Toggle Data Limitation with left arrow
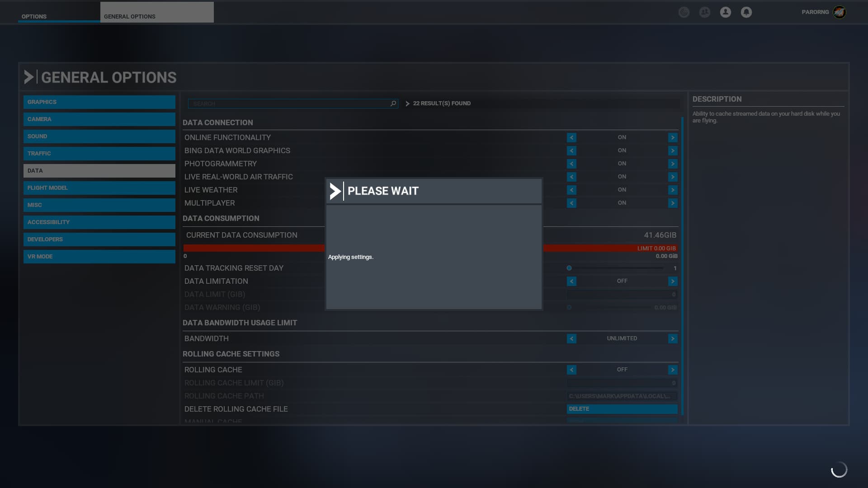The height and width of the screenshot is (488, 868). tap(571, 281)
